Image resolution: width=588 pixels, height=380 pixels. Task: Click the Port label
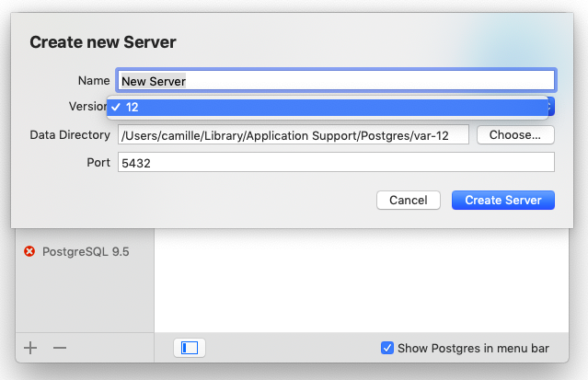98,163
